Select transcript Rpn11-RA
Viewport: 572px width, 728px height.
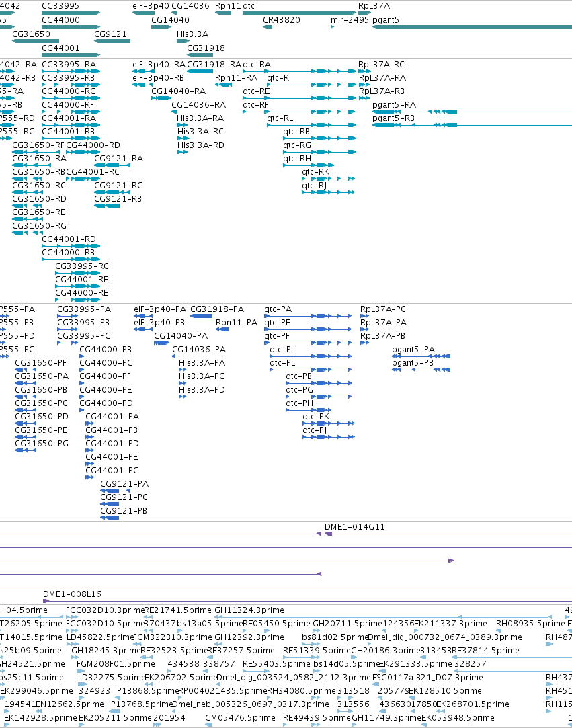(236, 77)
